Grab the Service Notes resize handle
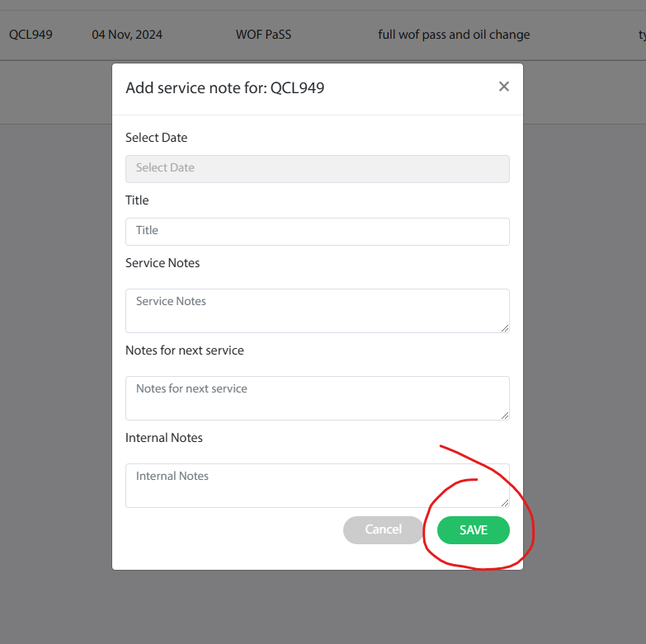646x644 pixels. click(x=504, y=327)
